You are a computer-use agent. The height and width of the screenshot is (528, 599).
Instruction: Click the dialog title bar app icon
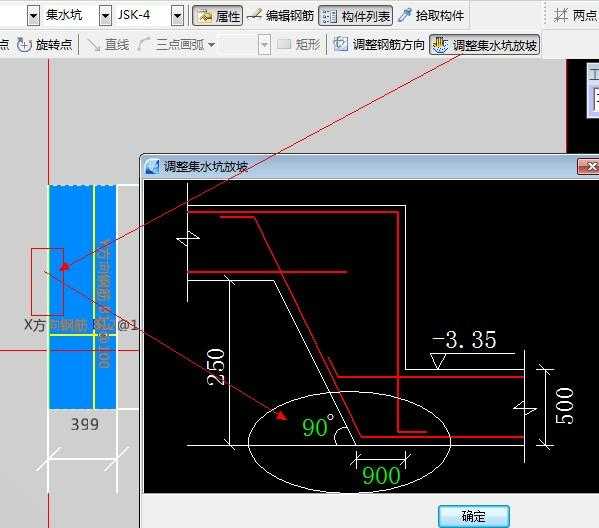point(152,167)
